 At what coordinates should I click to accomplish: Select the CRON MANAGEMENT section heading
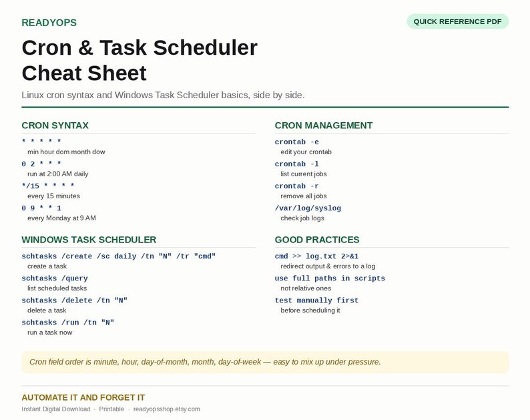pos(324,126)
